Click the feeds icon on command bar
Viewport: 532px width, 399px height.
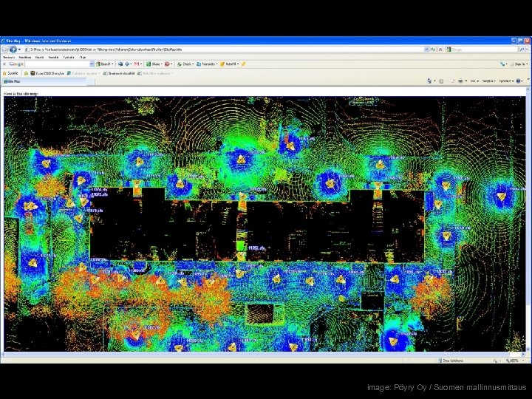[441, 81]
